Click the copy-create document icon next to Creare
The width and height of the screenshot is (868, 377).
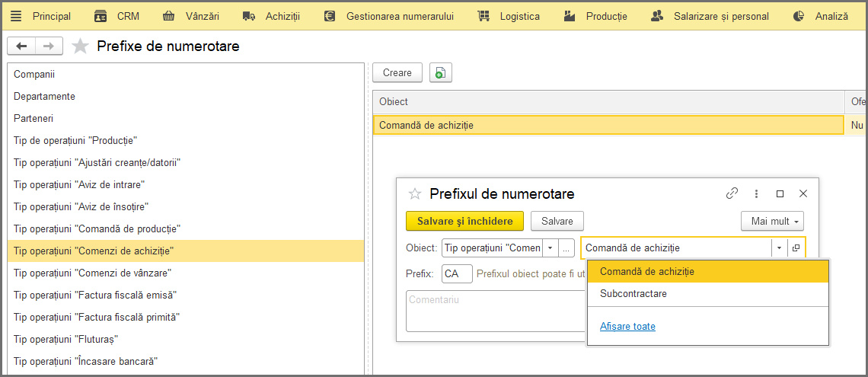click(441, 72)
